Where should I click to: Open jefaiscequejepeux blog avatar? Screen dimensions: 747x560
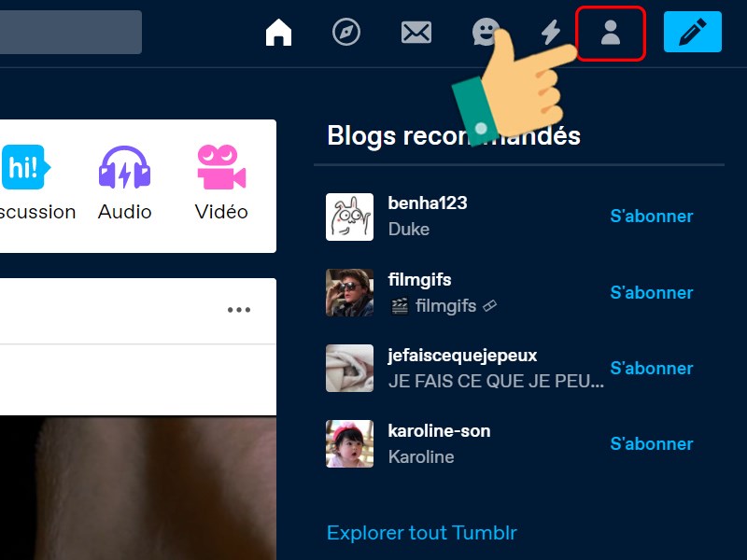349,368
